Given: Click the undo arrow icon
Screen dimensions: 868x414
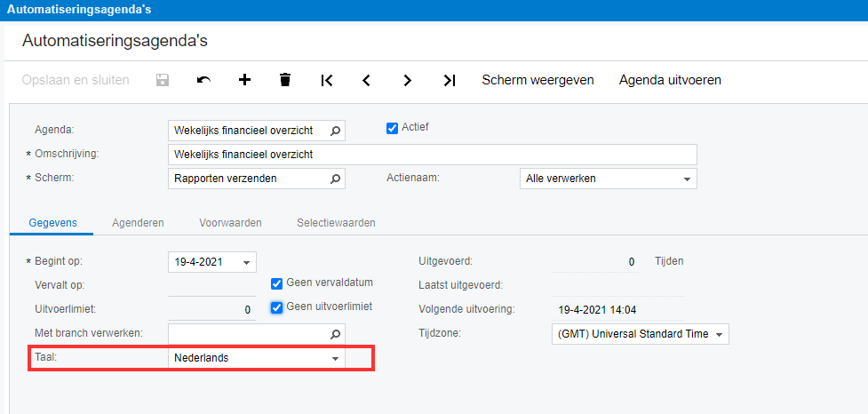Looking at the screenshot, I should tap(203, 80).
